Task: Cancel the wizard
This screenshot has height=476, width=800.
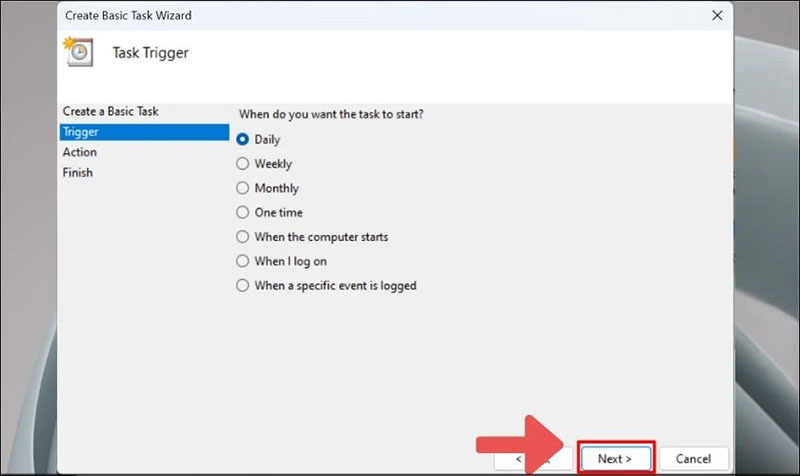Action: 694,459
